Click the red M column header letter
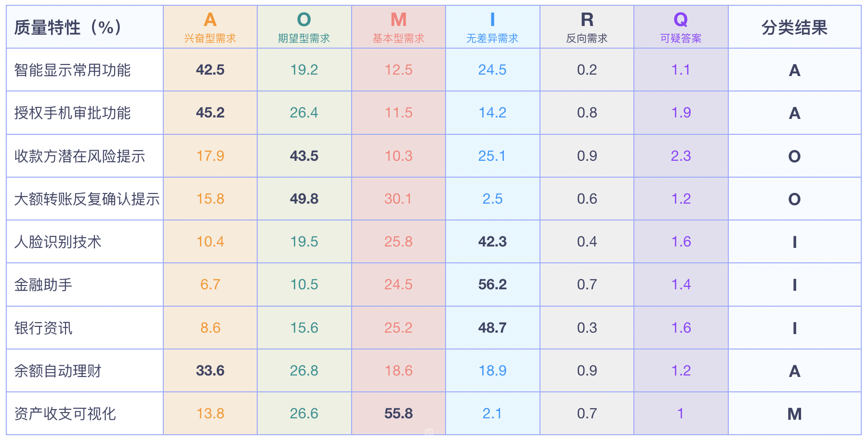Viewport: 868px width, 440px height. [x=398, y=20]
